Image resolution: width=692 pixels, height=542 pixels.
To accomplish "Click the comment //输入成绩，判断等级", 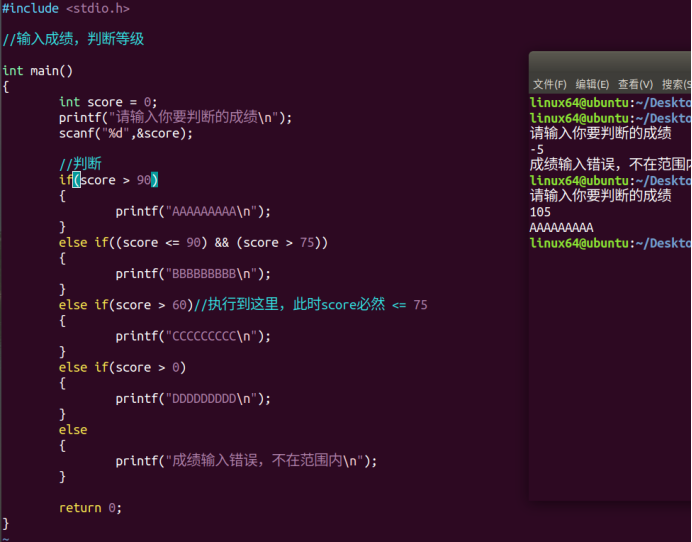I will [73, 39].
